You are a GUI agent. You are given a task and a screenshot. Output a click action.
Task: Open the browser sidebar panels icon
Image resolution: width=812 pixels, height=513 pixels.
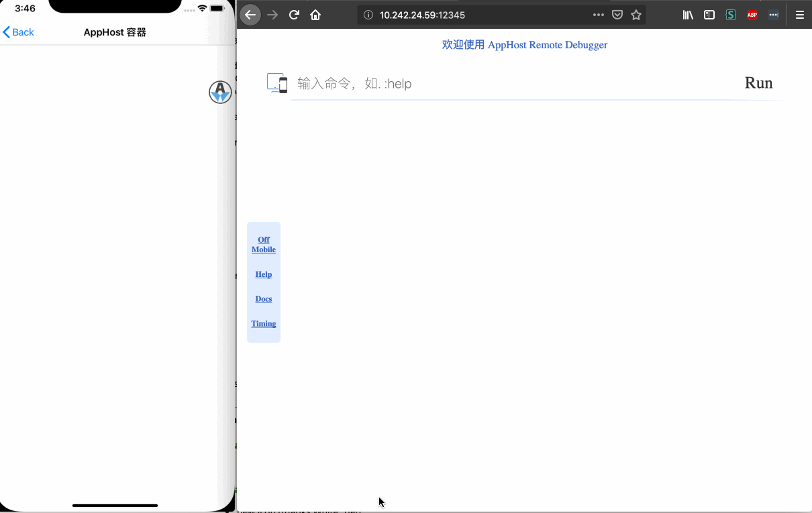pyautogui.click(x=709, y=14)
